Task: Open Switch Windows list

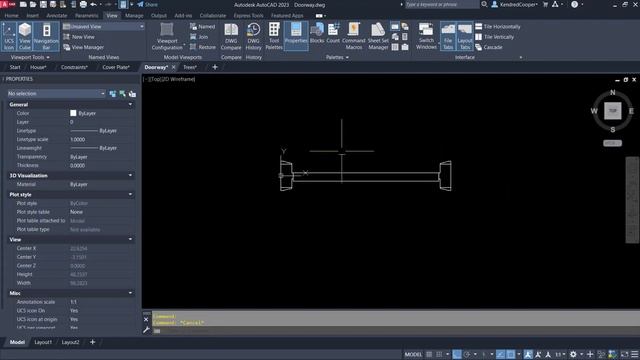Action: (426, 36)
